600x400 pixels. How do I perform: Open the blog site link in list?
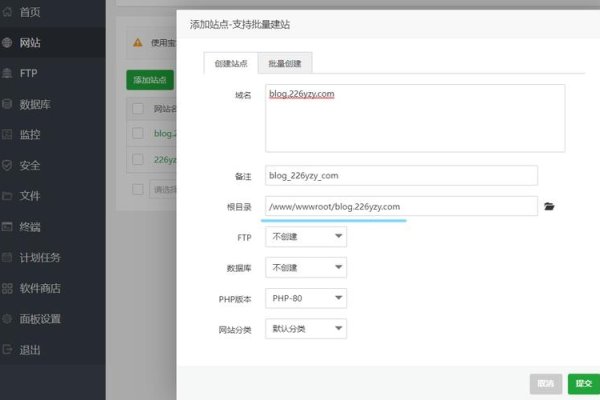(165, 133)
